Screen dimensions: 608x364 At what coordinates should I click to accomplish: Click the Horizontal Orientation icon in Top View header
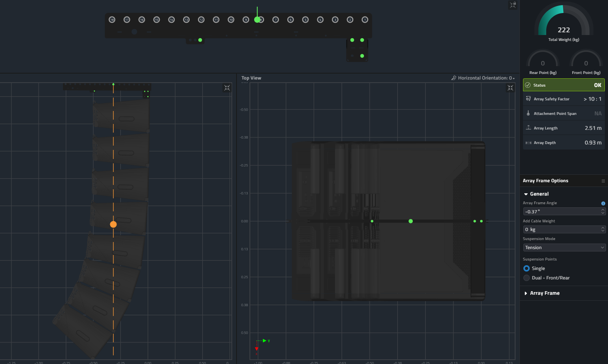(454, 78)
